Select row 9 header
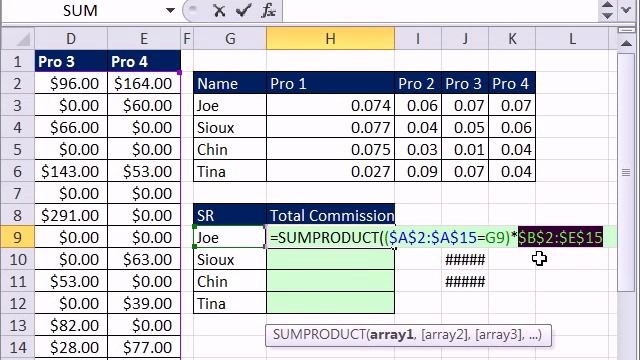The width and height of the screenshot is (640, 360). (x=18, y=237)
